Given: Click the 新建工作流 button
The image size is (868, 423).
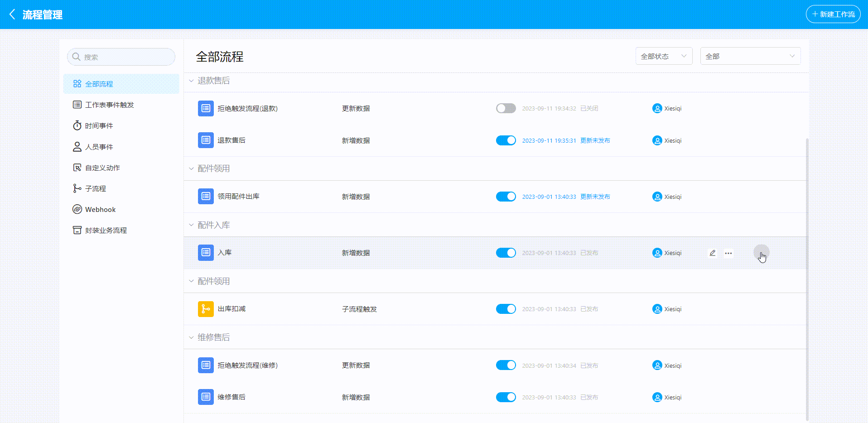Looking at the screenshot, I should click(x=833, y=14).
